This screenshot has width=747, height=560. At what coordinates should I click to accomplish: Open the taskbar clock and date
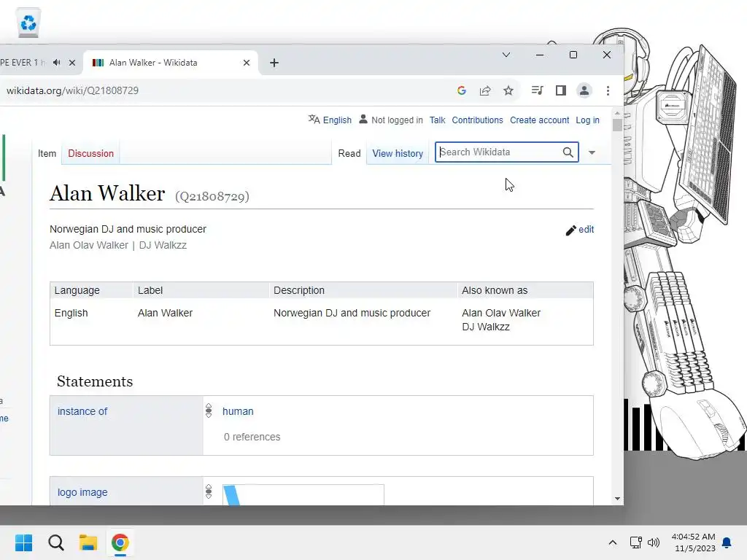click(x=693, y=542)
